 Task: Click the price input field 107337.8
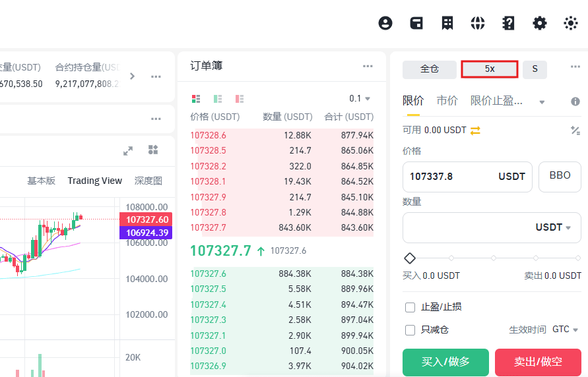(x=467, y=177)
